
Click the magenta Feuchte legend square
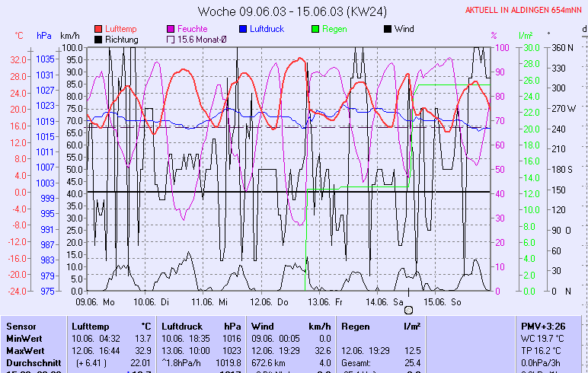(171, 29)
